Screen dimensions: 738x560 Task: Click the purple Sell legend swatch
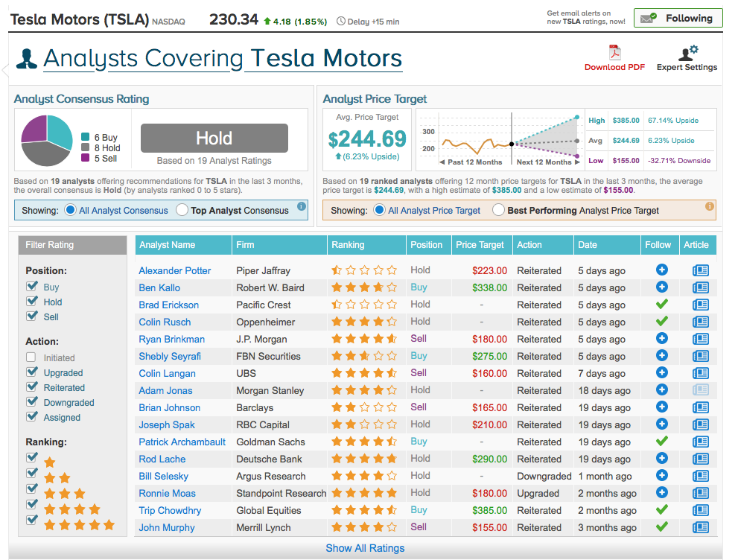click(x=85, y=158)
